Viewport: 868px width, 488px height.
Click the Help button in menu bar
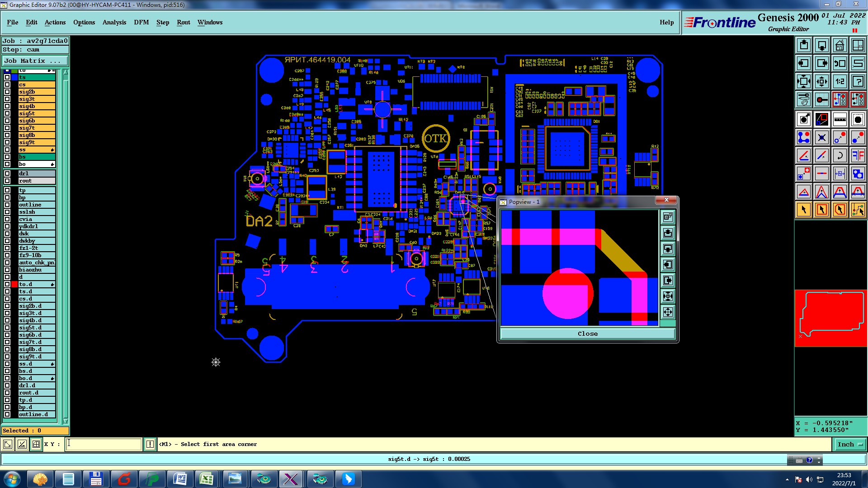(666, 22)
